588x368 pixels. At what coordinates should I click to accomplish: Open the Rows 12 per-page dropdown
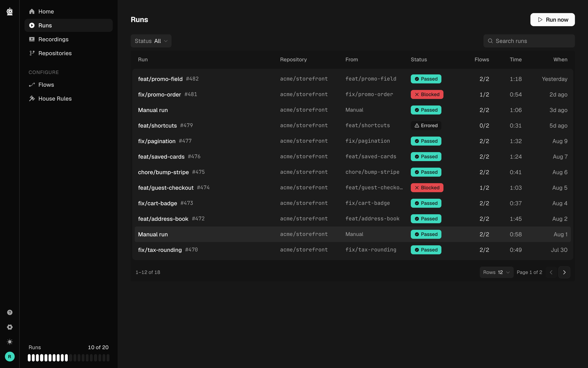coord(496,272)
